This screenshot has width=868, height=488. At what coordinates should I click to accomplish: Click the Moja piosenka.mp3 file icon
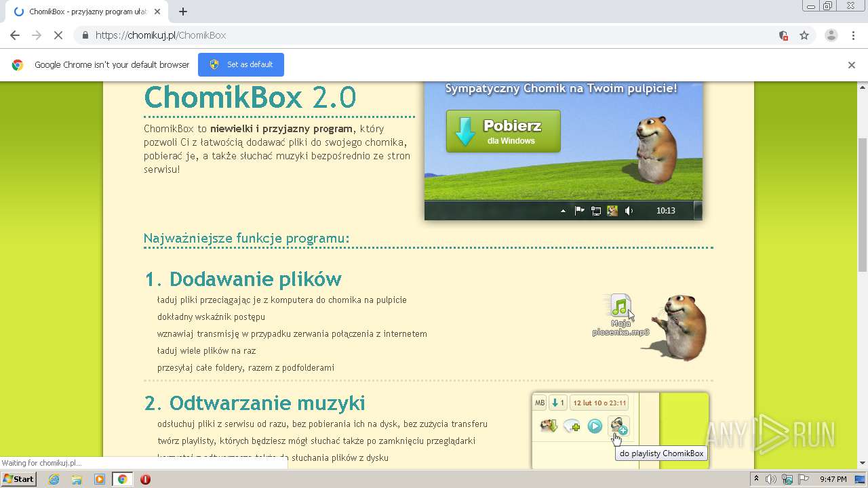coord(620,315)
